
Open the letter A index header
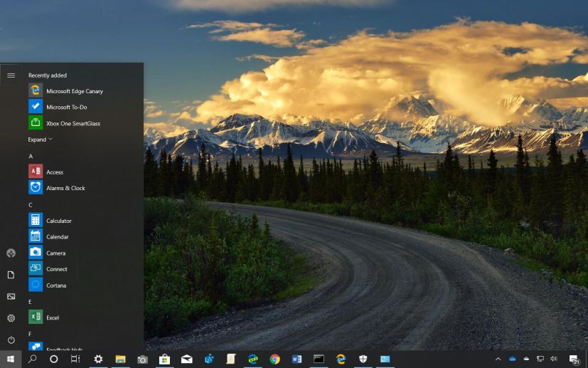click(31, 156)
